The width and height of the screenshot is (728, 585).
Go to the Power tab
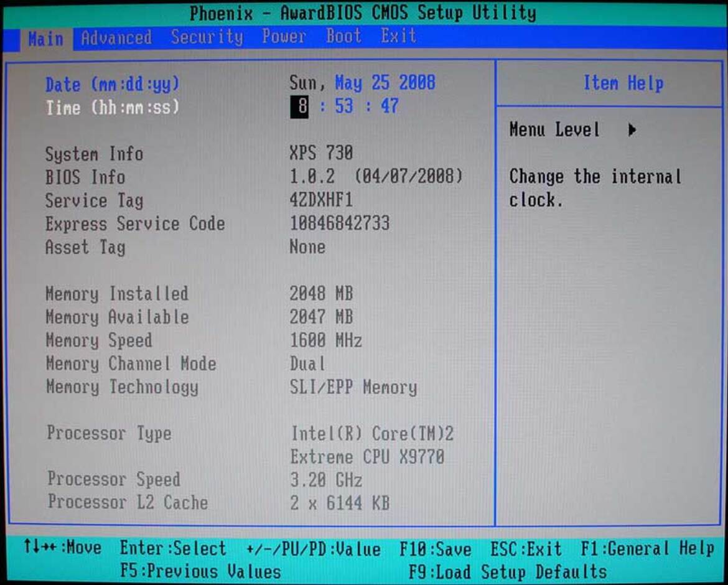click(284, 36)
